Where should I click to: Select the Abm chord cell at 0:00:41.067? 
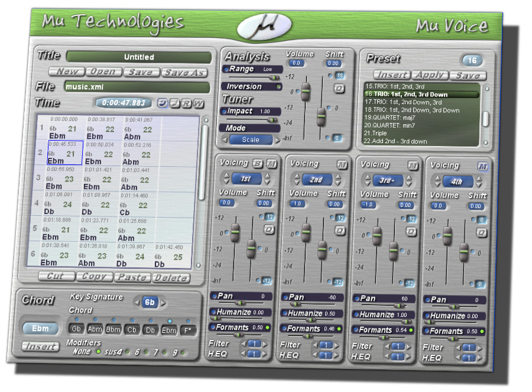[x=141, y=129]
